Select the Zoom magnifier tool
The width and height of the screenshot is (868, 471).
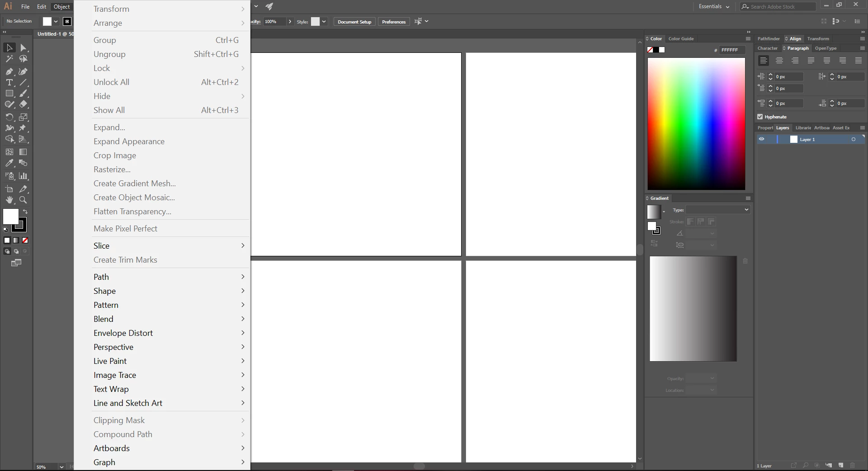(24, 200)
